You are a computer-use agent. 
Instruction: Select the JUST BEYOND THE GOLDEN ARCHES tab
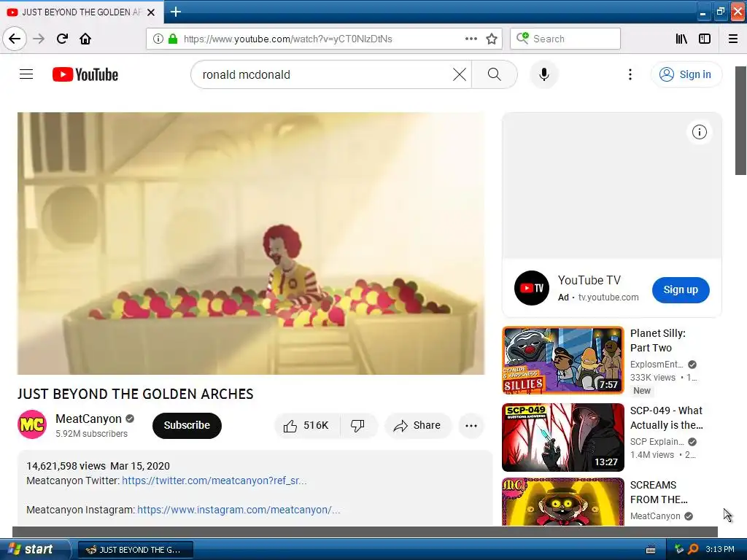(x=82, y=12)
